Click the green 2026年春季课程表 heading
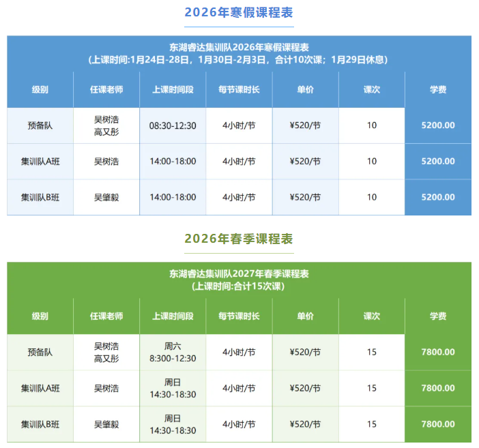Screen dimensions: 479x448 pyautogui.click(x=239, y=239)
